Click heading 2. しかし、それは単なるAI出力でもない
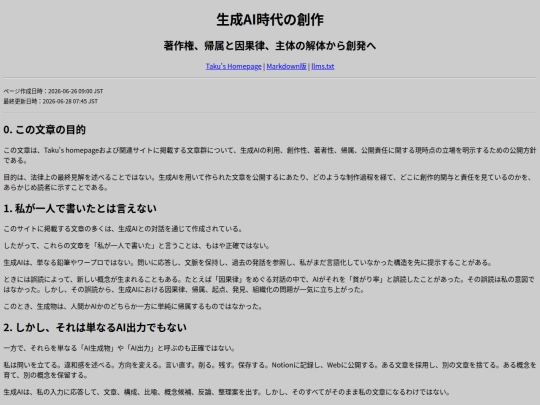Image resolution: width=540 pixels, height=405 pixels. 95,328
